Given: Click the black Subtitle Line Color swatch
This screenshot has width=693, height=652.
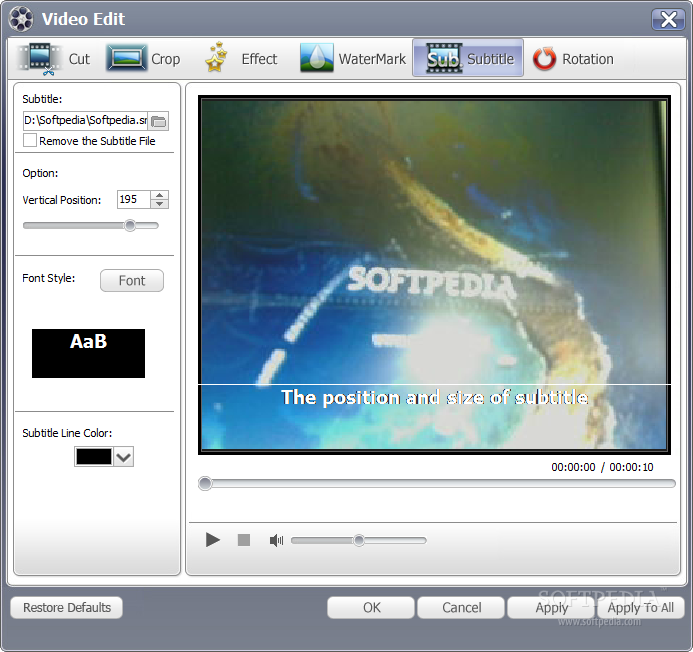Looking at the screenshot, I should 94,457.
